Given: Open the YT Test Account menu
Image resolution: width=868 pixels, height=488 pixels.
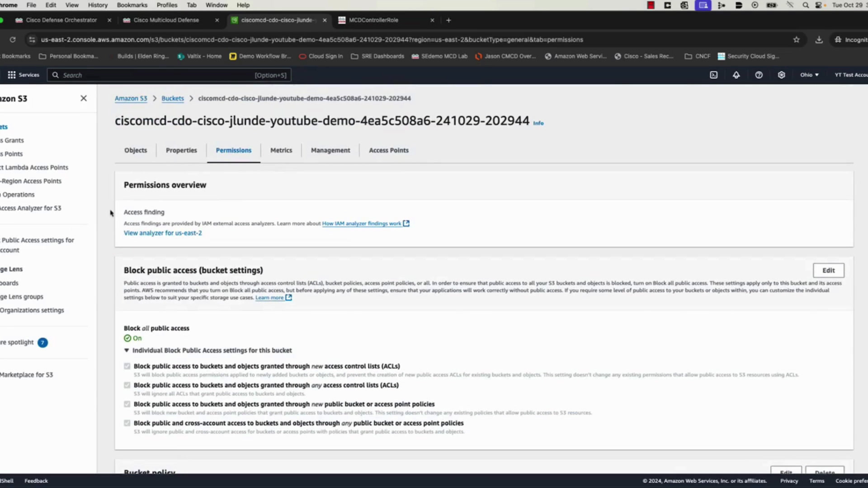Looking at the screenshot, I should point(851,75).
